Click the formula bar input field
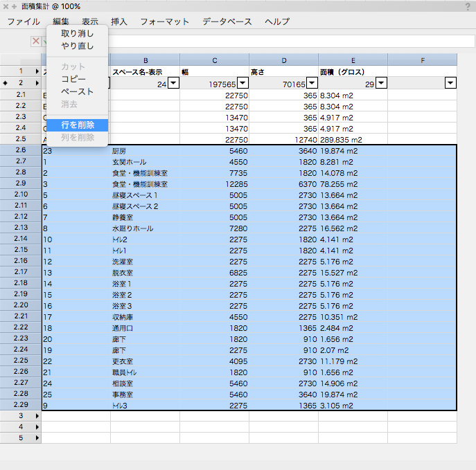The width and height of the screenshot is (476, 470). tap(292, 42)
